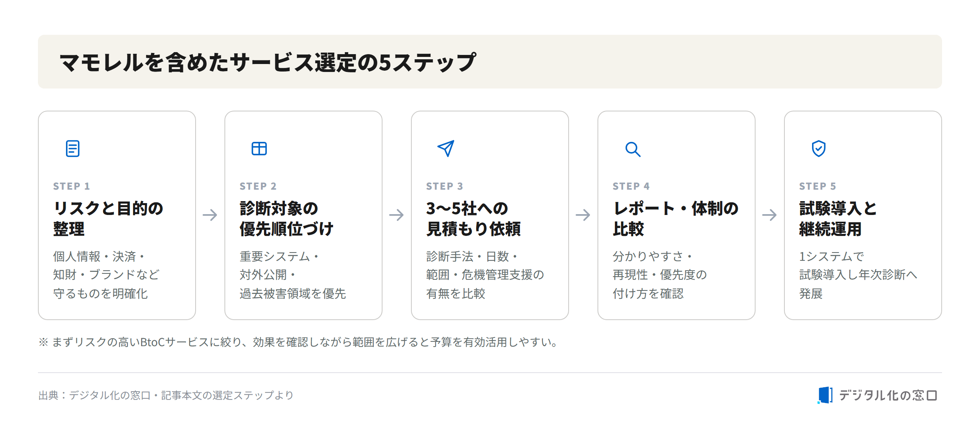Click the magnifying glass icon in Step 4
This screenshot has width=980, height=441.
click(633, 149)
